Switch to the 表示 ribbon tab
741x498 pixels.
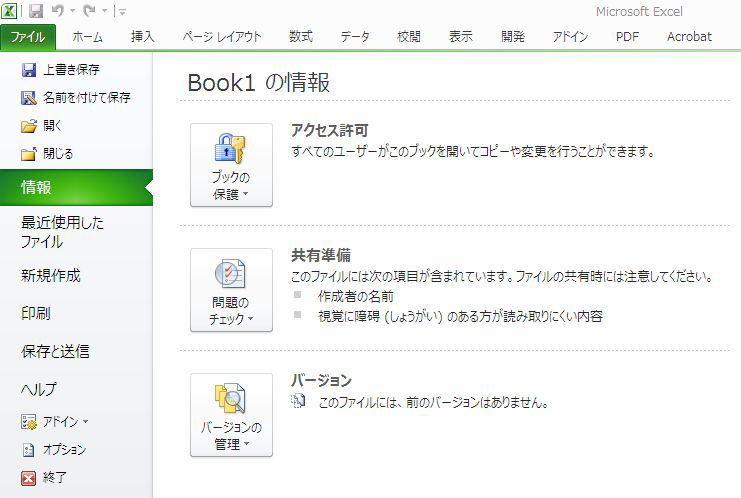click(x=461, y=37)
